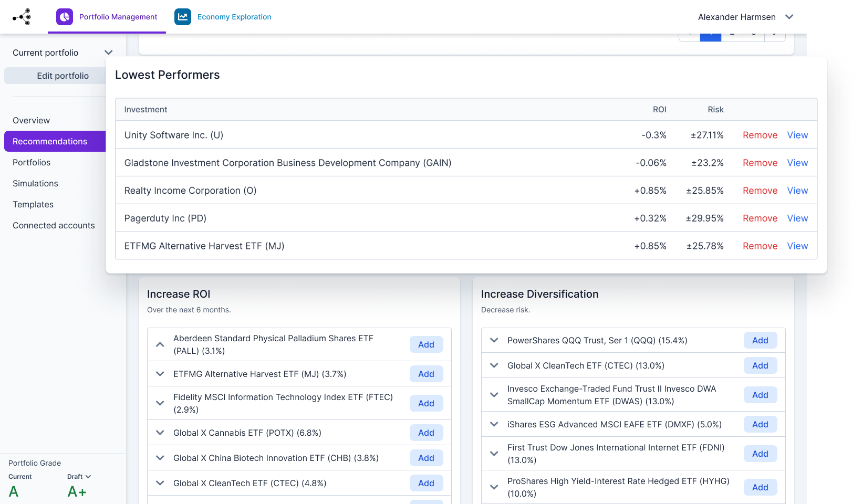Viewport: 863px width, 504px height.
Task: Open Connected accounts in the sidebar
Action: (54, 225)
